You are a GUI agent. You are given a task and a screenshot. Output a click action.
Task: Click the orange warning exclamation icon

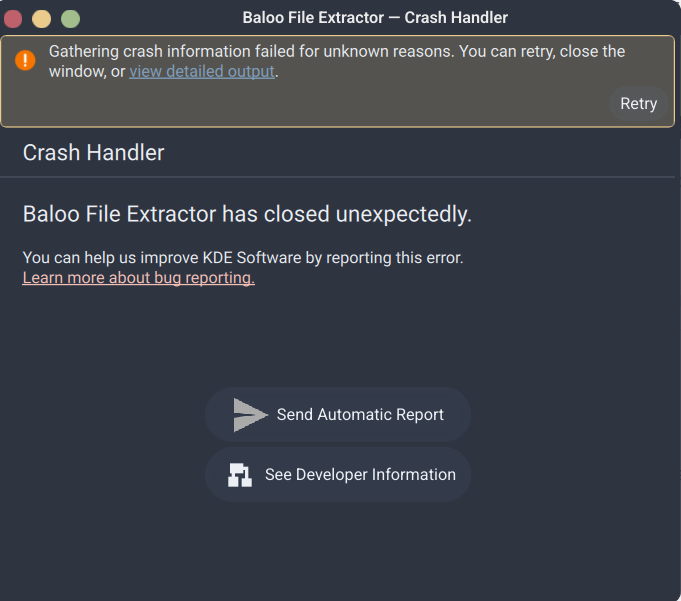point(26,61)
